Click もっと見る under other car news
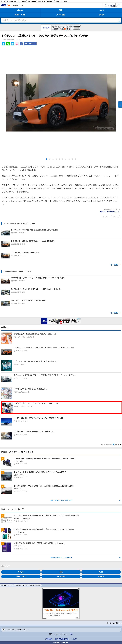Screen dimensions: 122x644 click(x=115, y=313)
